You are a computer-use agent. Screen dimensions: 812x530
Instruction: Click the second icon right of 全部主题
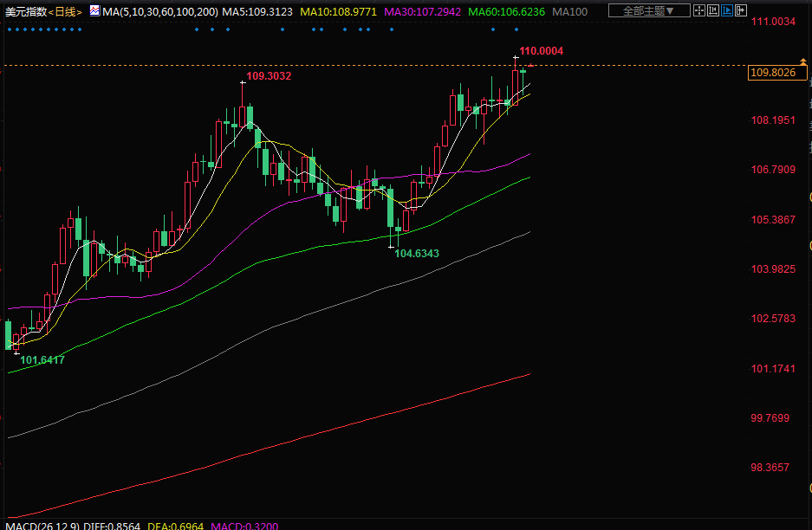(x=713, y=11)
